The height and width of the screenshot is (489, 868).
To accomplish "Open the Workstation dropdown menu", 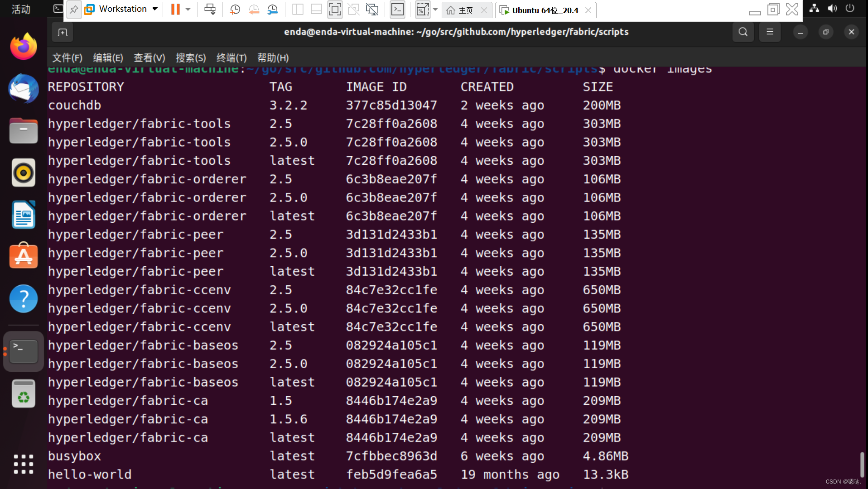I will (x=121, y=9).
